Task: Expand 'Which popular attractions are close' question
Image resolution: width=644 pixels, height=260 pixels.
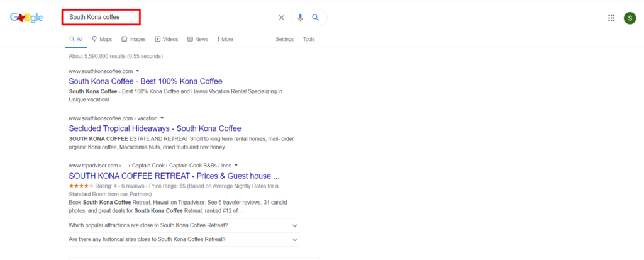Action: click(x=184, y=225)
